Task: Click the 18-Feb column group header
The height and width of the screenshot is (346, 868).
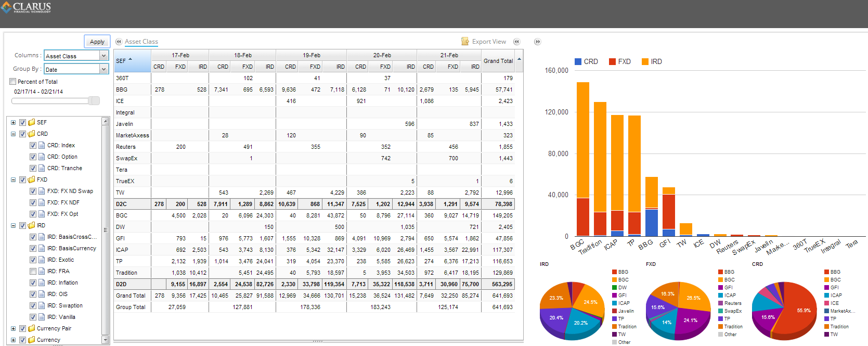Action: click(243, 55)
